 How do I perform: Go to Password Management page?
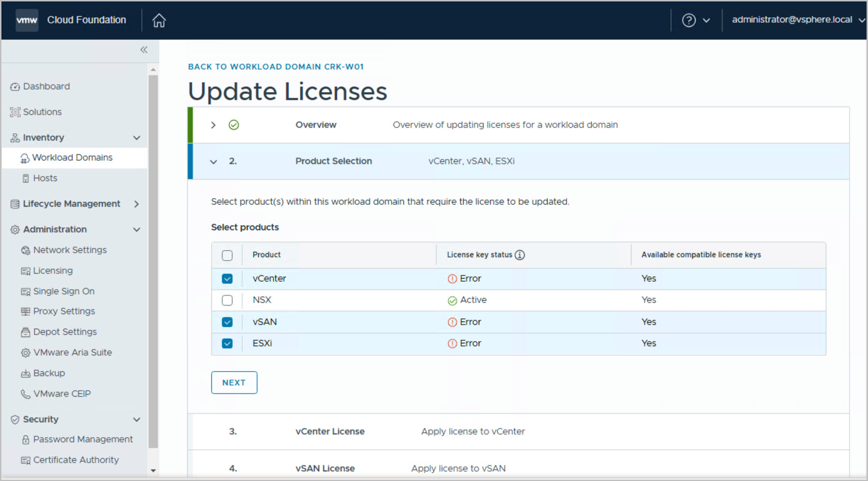click(82, 439)
